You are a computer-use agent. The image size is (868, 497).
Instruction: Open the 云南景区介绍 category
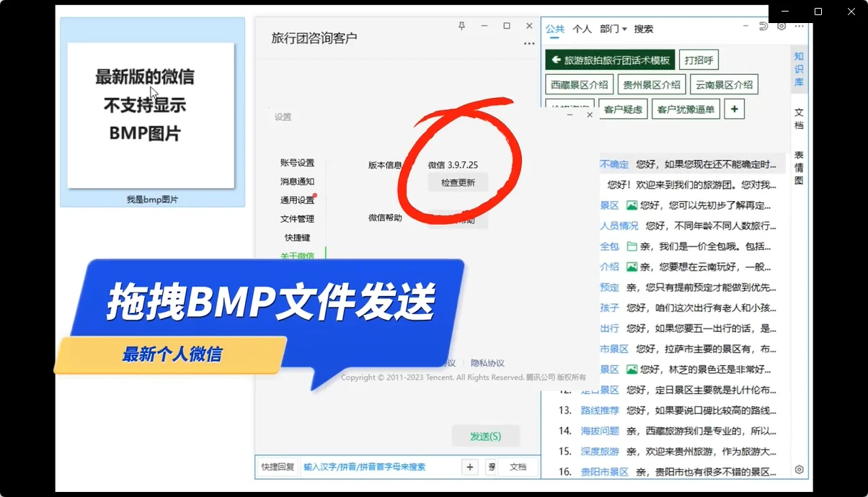click(x=724, y=84)
